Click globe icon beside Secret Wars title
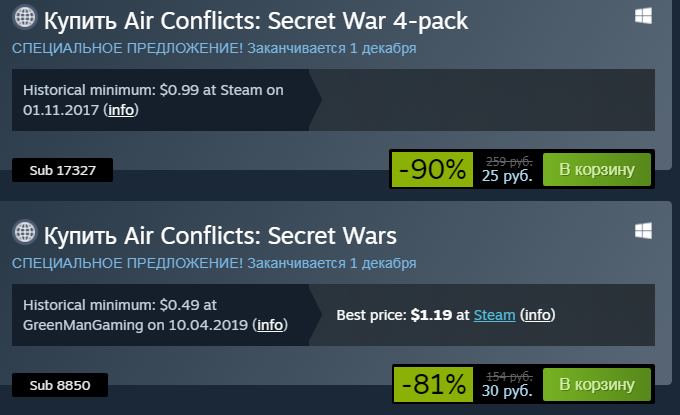 coord(25,232)
